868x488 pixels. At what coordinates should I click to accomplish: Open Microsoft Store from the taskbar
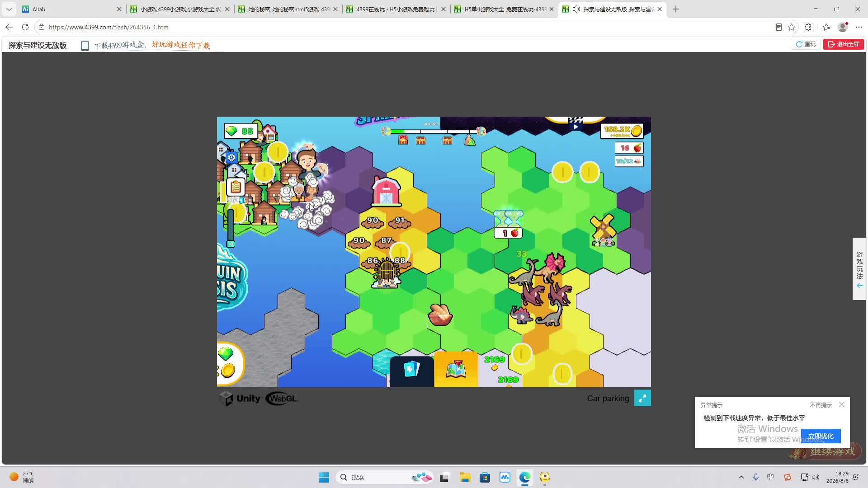(x=485, y=477)
